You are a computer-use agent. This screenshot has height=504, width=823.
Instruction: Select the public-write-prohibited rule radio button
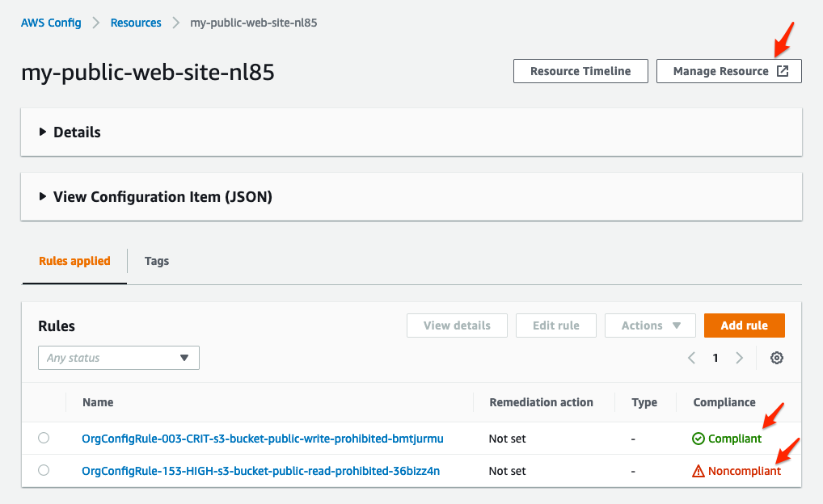44,438
